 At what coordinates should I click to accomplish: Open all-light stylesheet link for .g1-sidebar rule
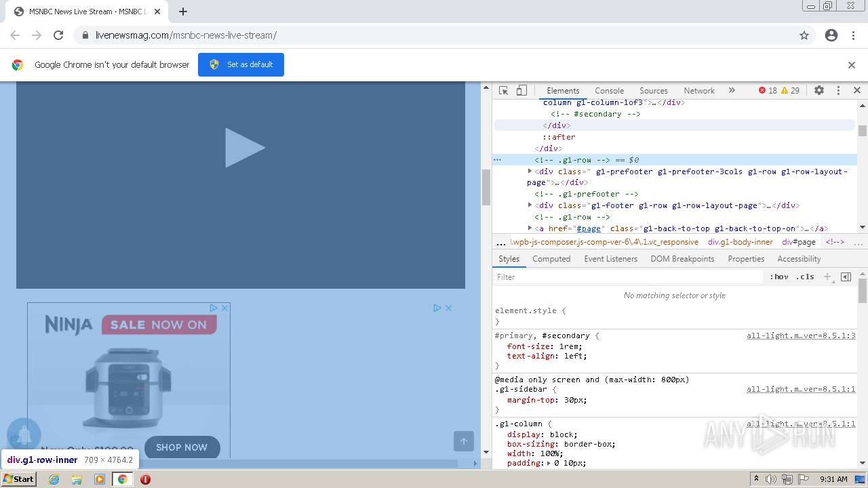[x=801, y=390]
